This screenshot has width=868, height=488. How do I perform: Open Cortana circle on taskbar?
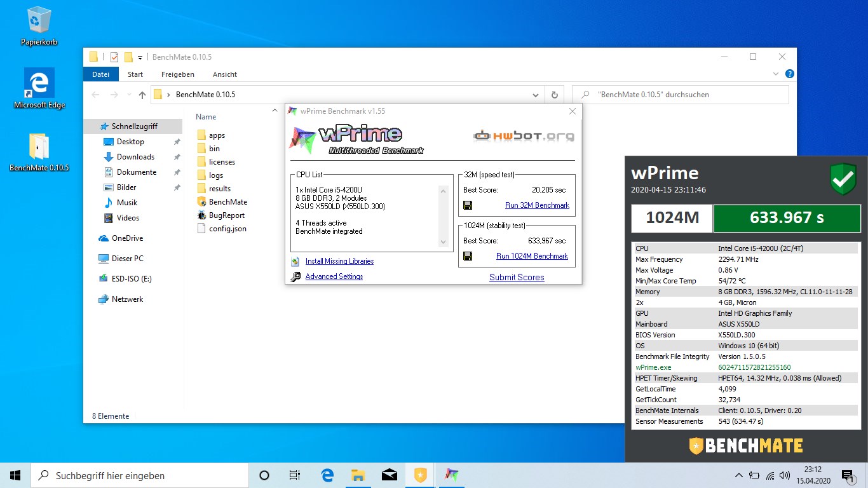(264, 475)
